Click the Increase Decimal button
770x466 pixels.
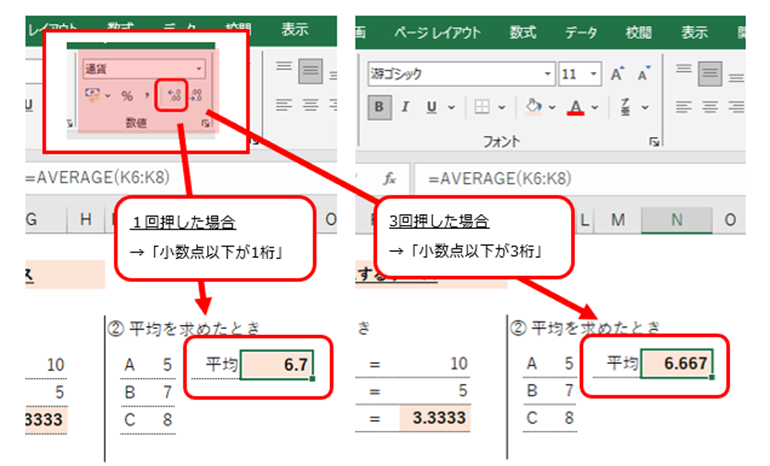174,96
